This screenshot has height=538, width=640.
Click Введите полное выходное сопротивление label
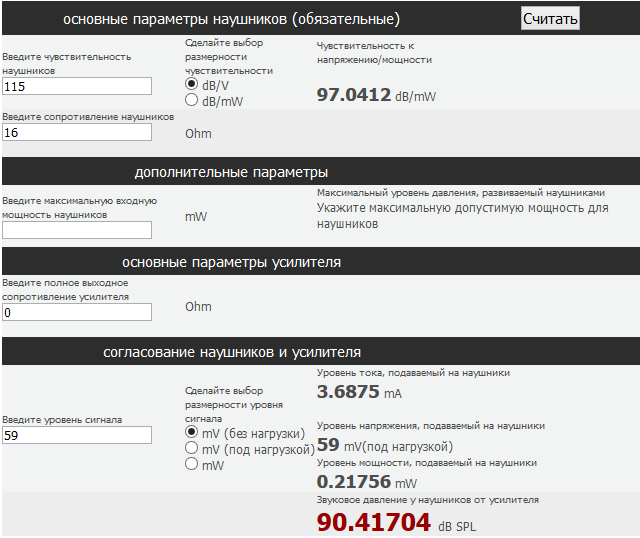(x=65, y=290)
